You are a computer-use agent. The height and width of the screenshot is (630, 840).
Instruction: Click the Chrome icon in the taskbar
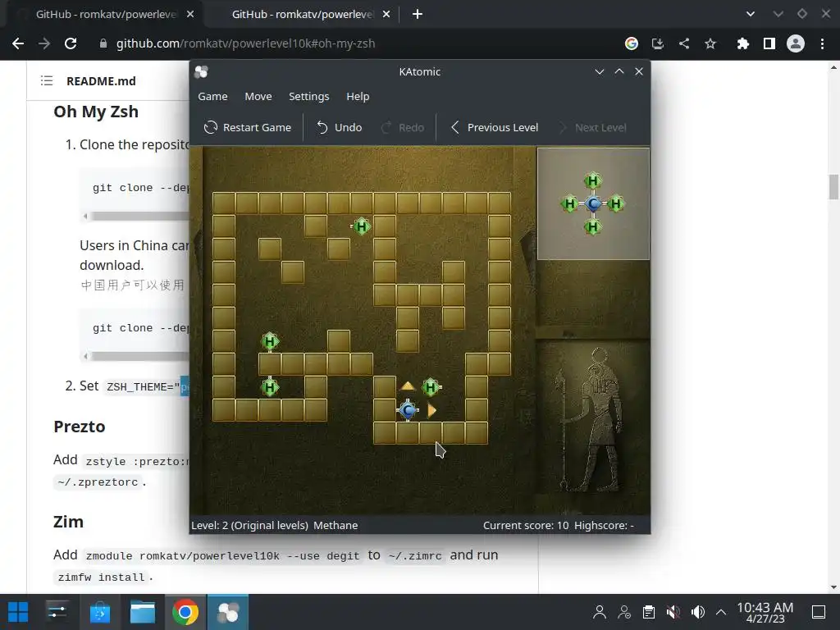click(x=185, y=612)
